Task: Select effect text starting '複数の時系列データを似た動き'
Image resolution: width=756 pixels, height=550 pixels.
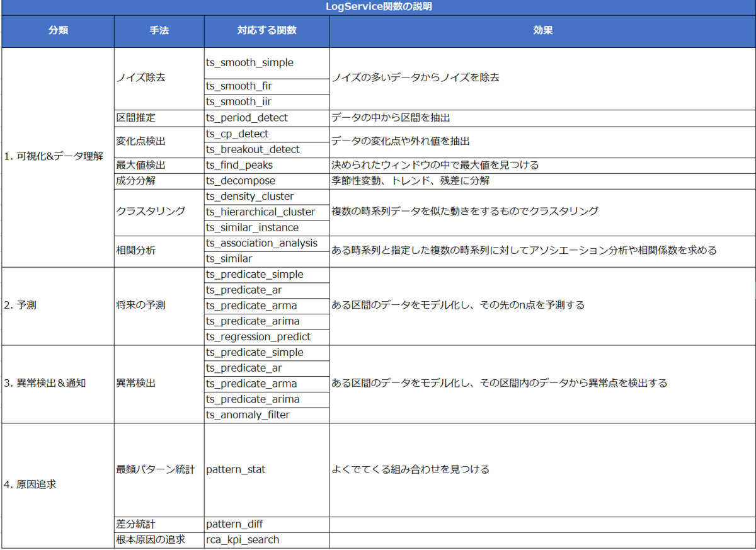Action: click(x=465, y=212)
